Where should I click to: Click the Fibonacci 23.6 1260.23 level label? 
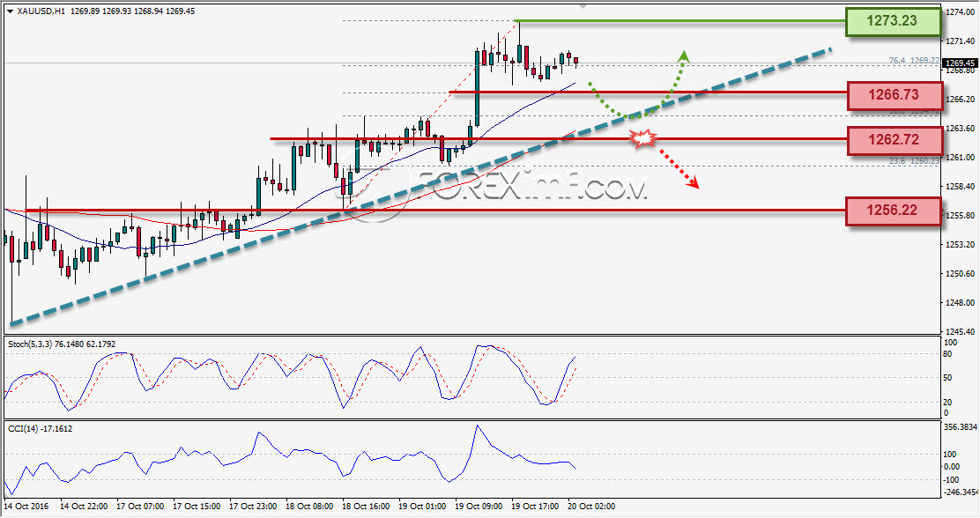[914, 160]
